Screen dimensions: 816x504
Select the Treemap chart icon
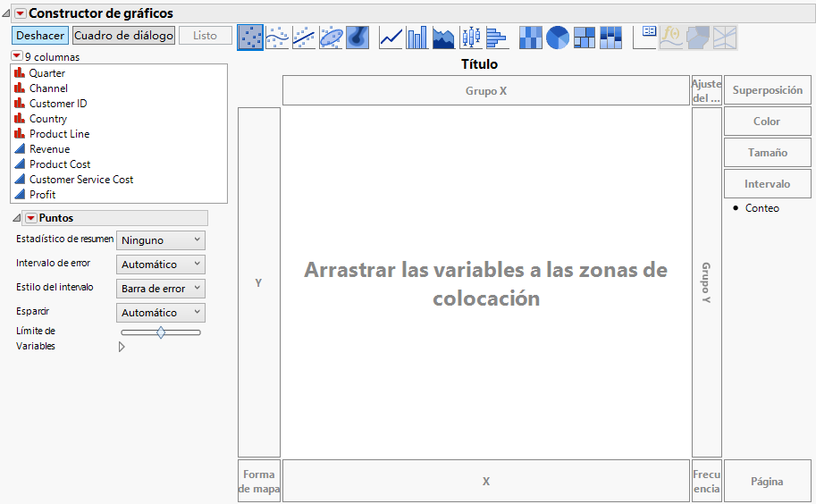(x=585, y=38)
